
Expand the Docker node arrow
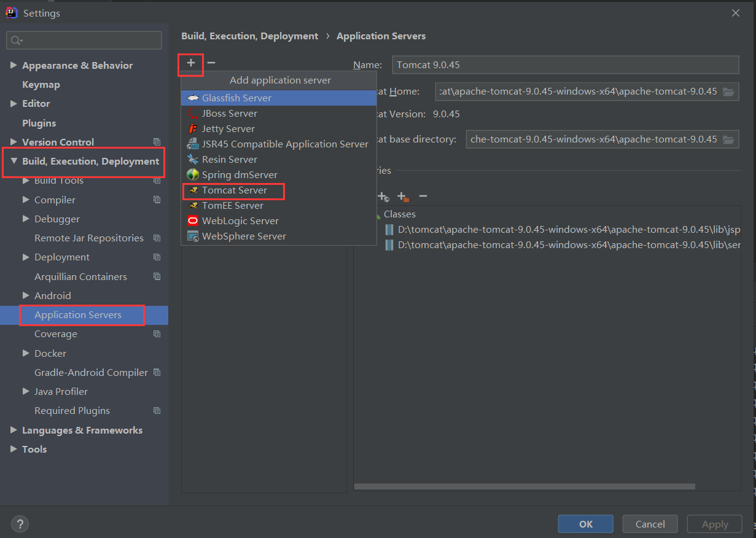[26, 353]
